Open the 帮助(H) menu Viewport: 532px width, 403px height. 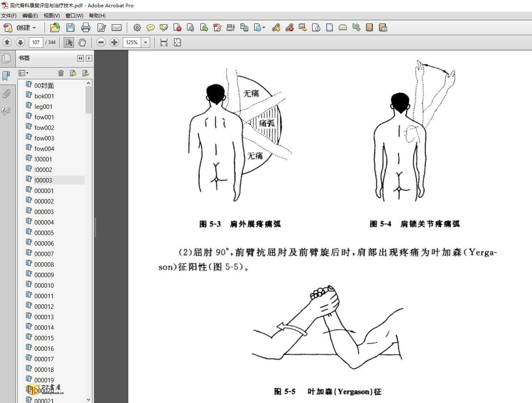(x=97, y=15)
